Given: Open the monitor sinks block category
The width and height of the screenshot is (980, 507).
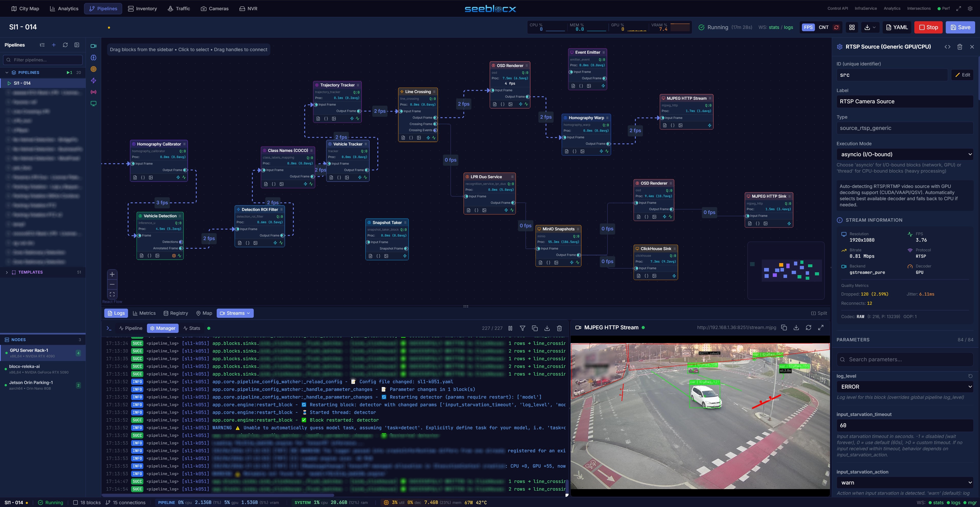Looking at the screenshot, I should 93,104.
